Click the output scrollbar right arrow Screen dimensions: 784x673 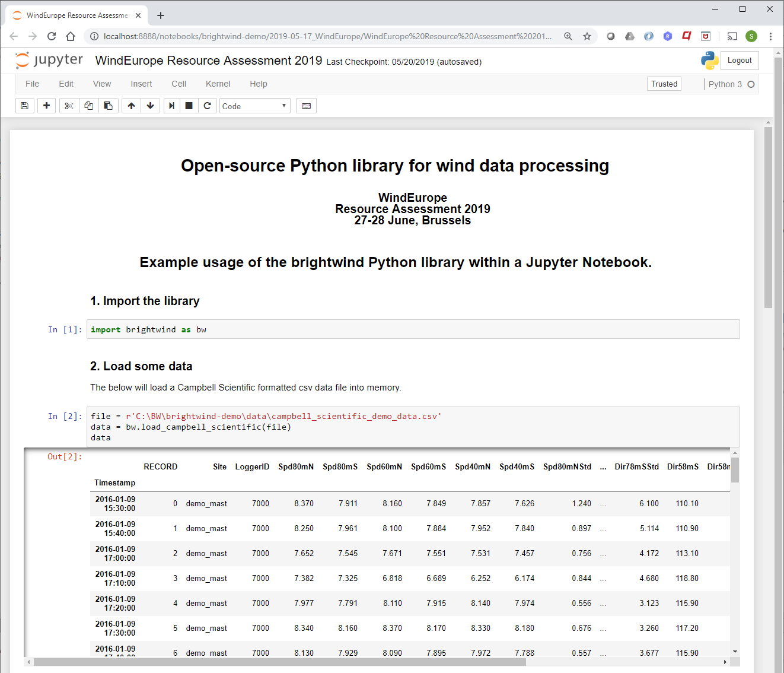tap(725, 662)
